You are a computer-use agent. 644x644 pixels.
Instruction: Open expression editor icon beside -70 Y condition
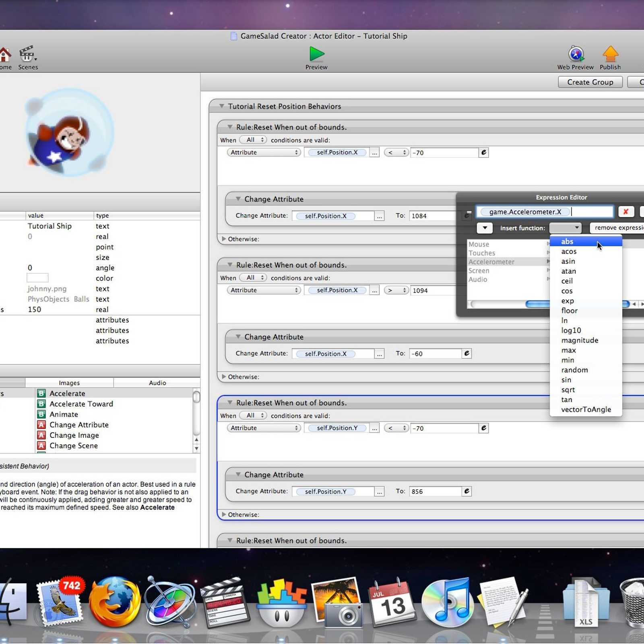[484, 428]
